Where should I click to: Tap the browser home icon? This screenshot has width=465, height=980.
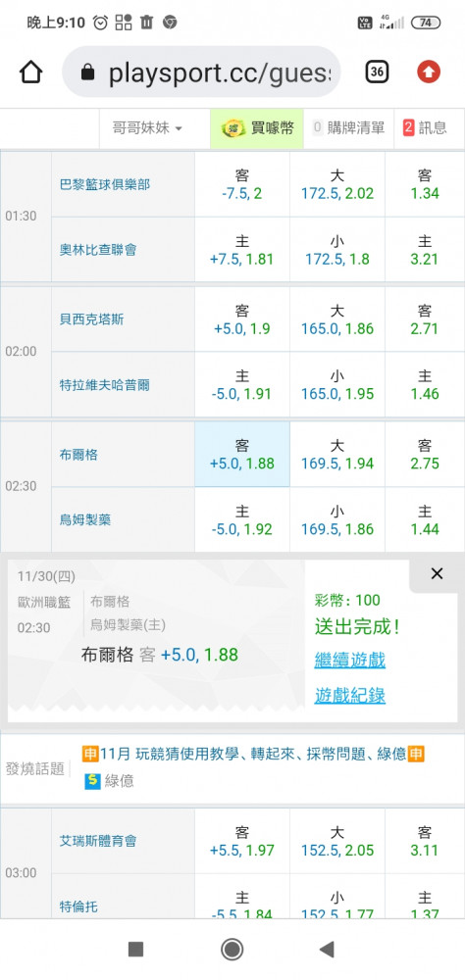coord(30,73)
